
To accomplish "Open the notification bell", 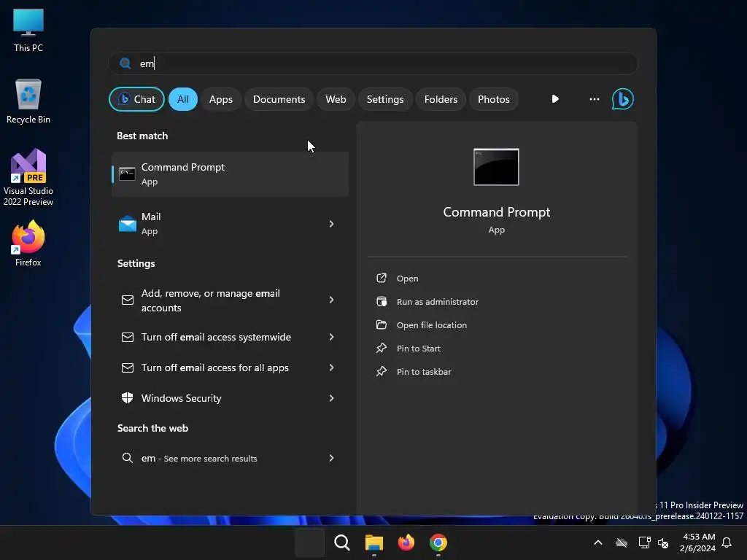I will [727, 542].
